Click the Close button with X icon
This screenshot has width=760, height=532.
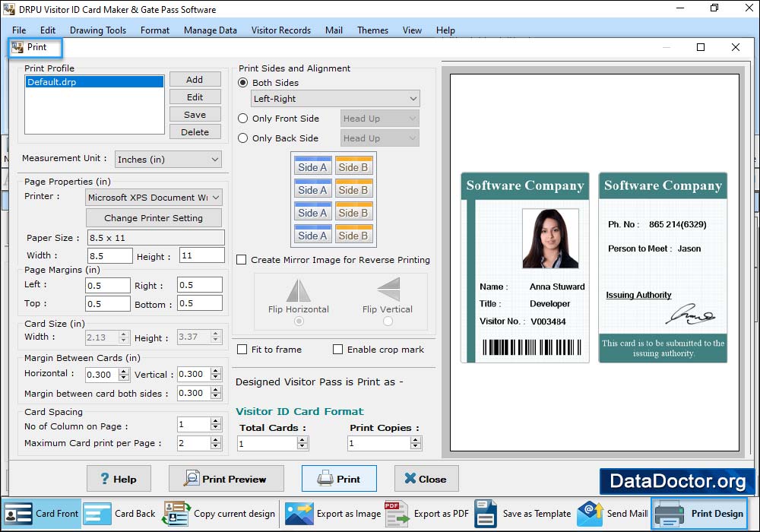pyautogui.click(x=426, y=479)
